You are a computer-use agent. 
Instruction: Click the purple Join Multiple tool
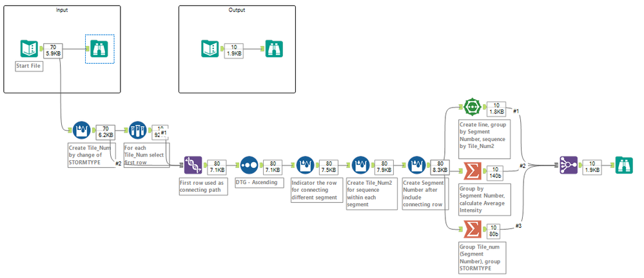569,165
